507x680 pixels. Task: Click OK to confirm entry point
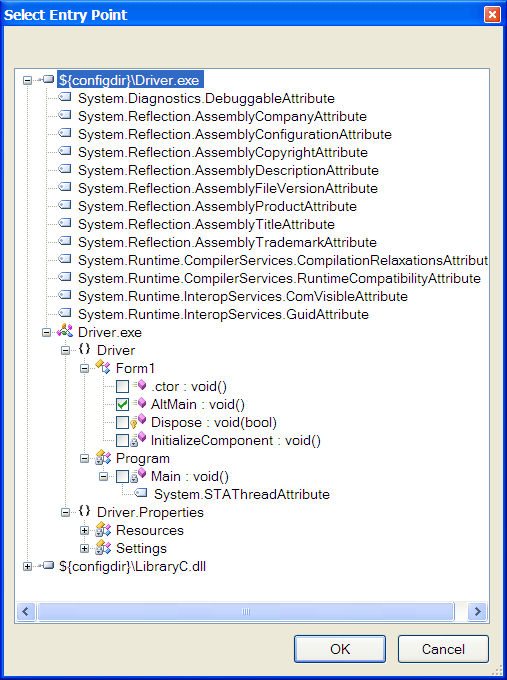(340, 649)
